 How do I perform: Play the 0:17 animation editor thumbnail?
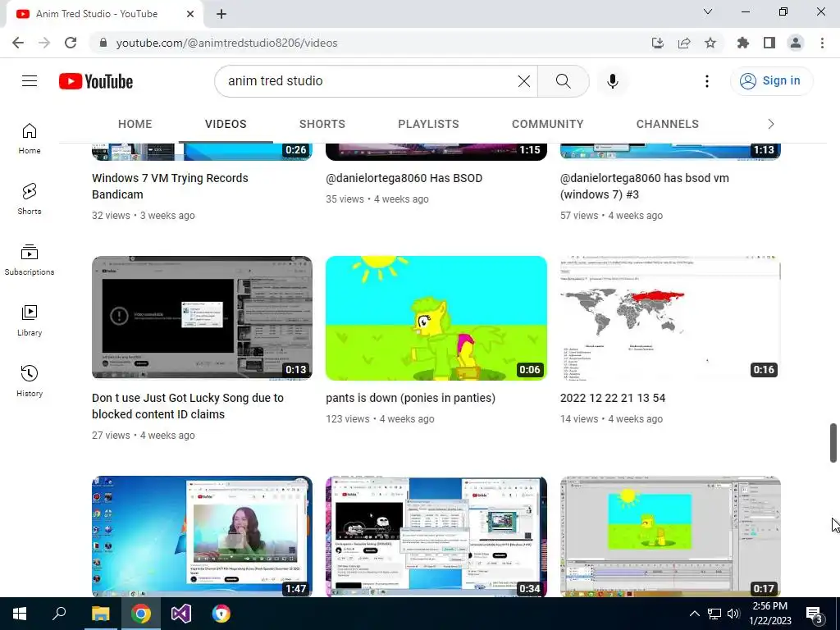670,536
